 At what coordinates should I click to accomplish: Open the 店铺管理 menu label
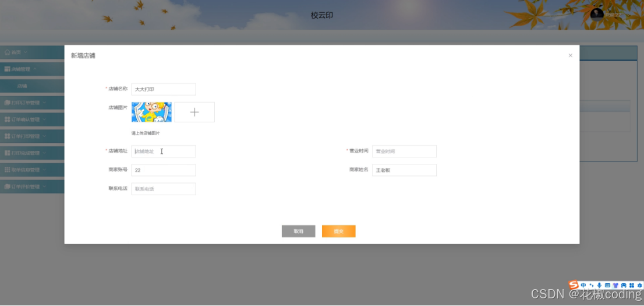click(20, 69)
